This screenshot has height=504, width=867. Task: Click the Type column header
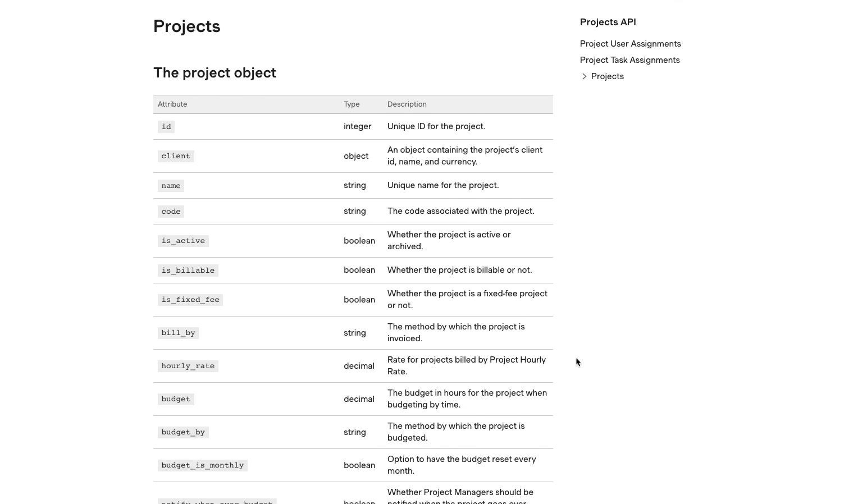pos(352,104)
